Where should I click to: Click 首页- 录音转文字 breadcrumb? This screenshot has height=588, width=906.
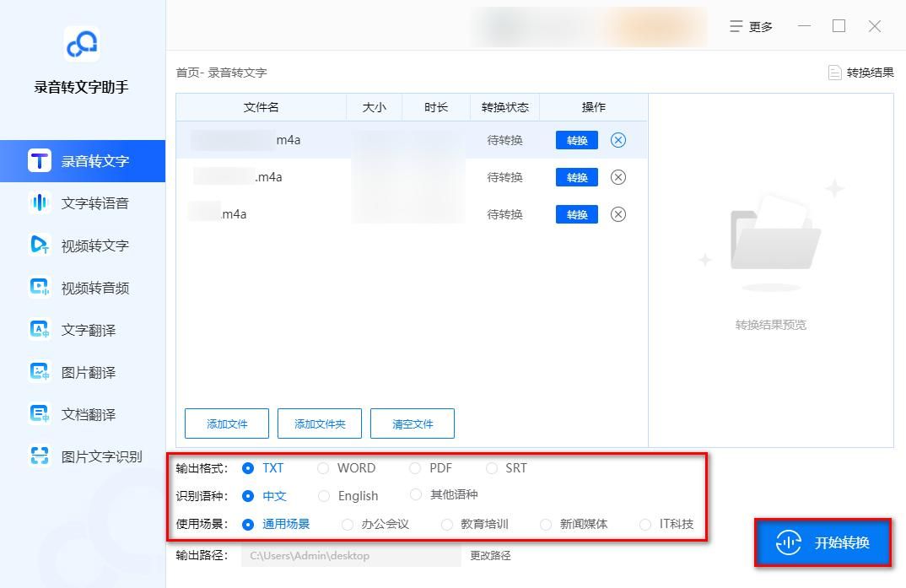coord(221,73)
